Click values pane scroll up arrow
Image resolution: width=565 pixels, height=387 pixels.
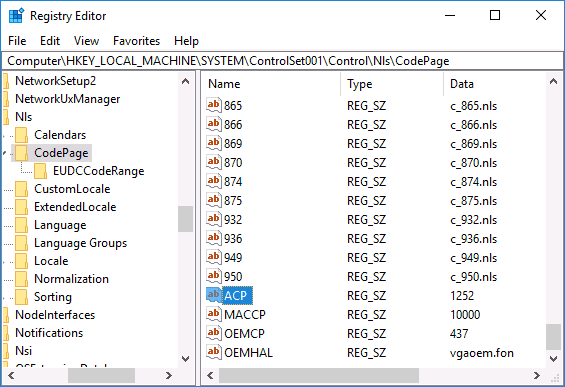554,81
